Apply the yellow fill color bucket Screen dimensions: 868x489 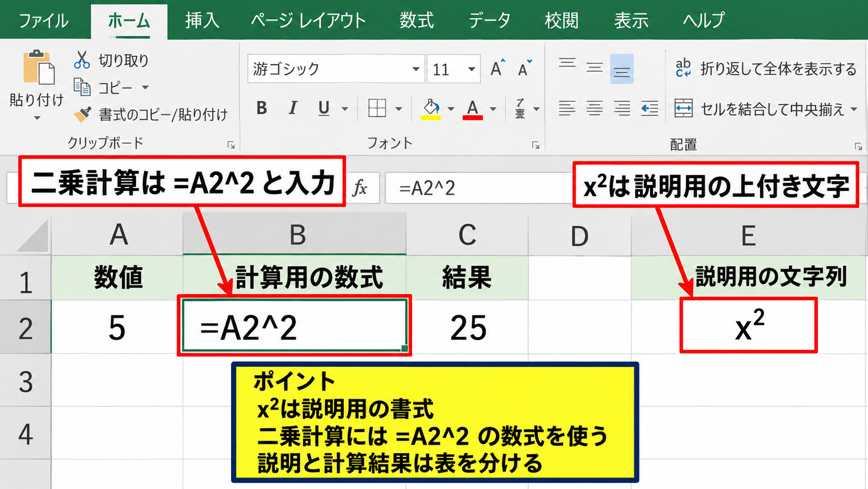(431, 109)
